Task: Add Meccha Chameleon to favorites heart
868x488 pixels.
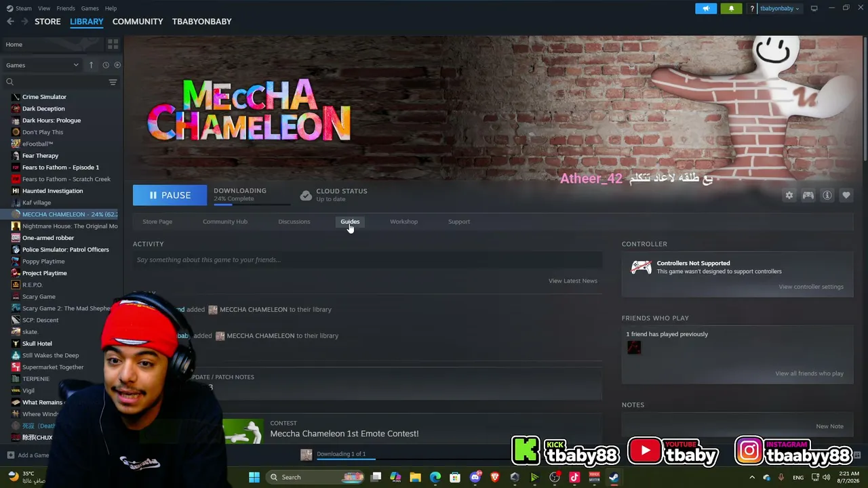Action: [846, 195]
